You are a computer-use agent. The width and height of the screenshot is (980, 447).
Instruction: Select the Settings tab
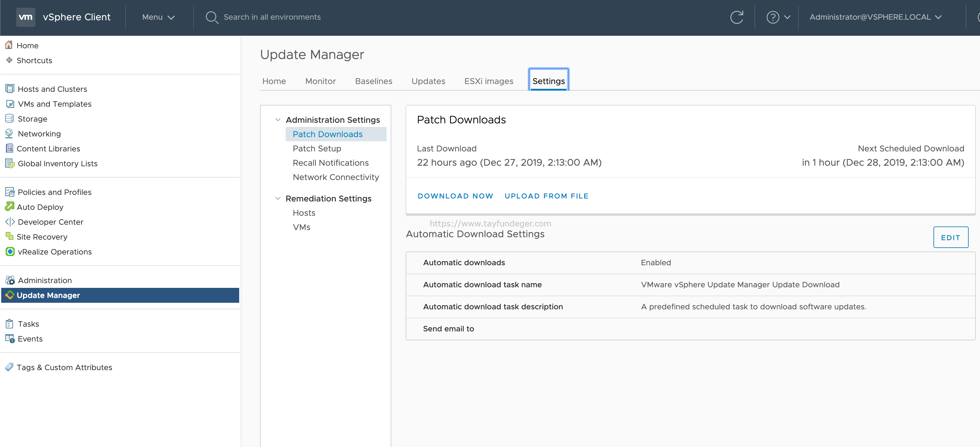pyautogui.click(x=548, y=80)
